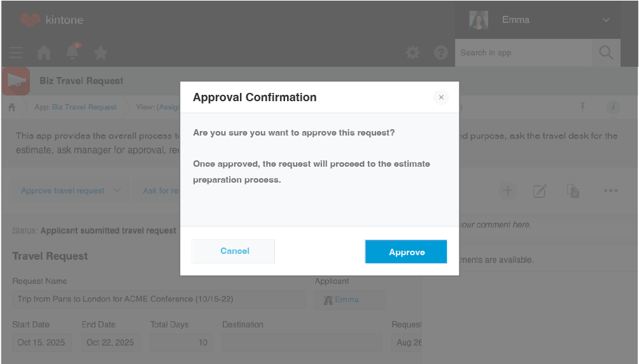Click the edit record pencil icon
Image resolution: width=639 pixels, height=364 pixels.
[x=540, y=190]
